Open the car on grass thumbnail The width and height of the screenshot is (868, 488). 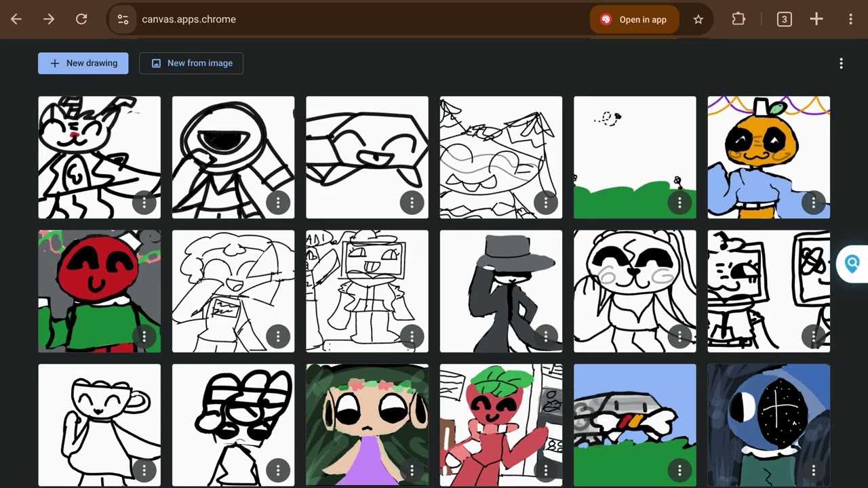[x=635, y=425]
